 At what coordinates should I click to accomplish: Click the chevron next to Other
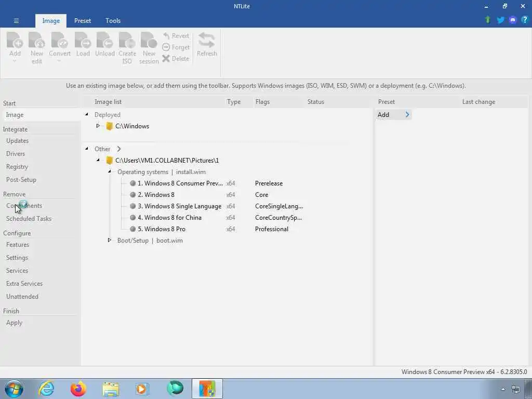[x=119, y=149]
